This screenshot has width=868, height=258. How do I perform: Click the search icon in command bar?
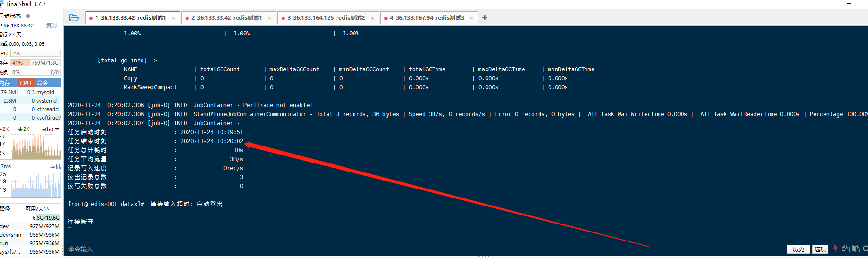(865, 249)
